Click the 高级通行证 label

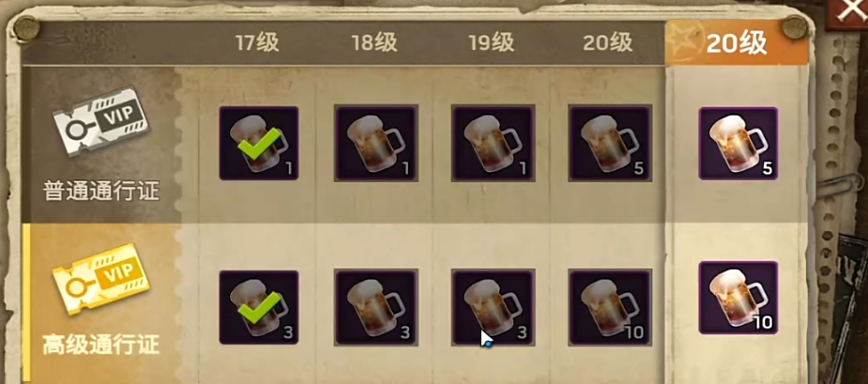pyautogui.click(x=101, y=346)
